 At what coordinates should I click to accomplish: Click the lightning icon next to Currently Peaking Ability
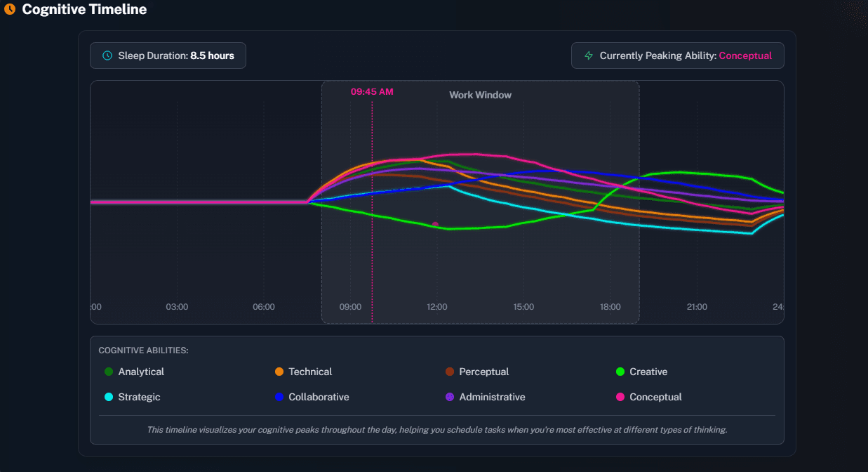point(588,55)
